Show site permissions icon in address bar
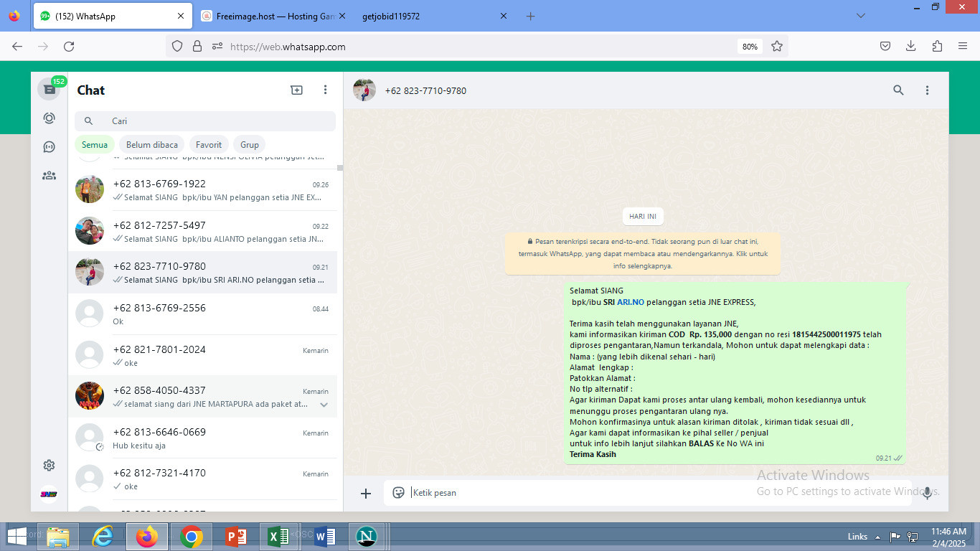The width and height of the screenshot is (980, 551). pos(217,46)
